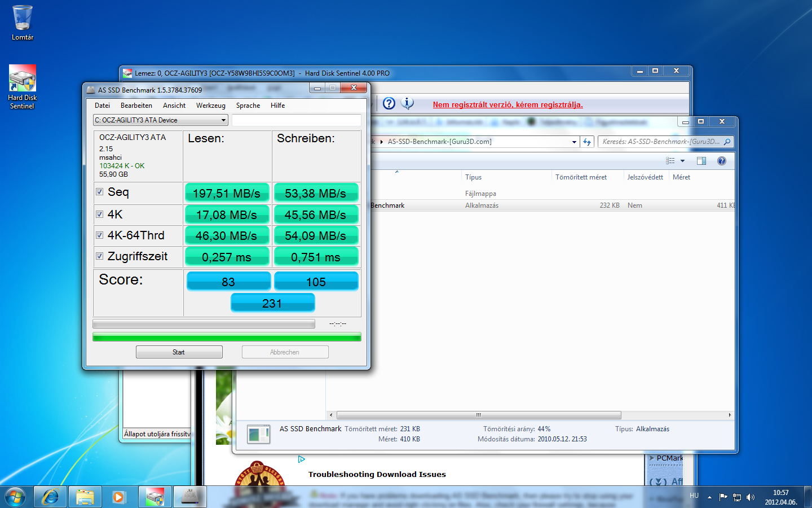Click the AS SSD Benchmark file icon in details pane

[258, 434]
